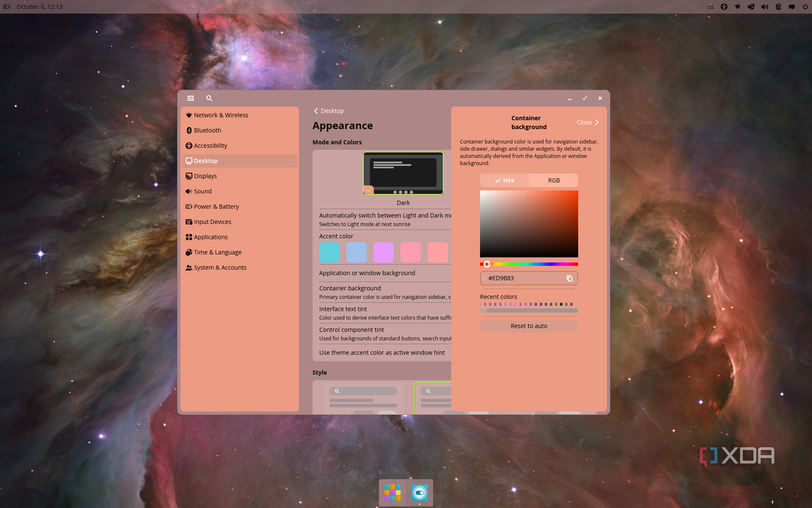This screenshot has height=508, width=812.
Task: Open the tiling windows applet in top panel
Action: click(751, 7)
